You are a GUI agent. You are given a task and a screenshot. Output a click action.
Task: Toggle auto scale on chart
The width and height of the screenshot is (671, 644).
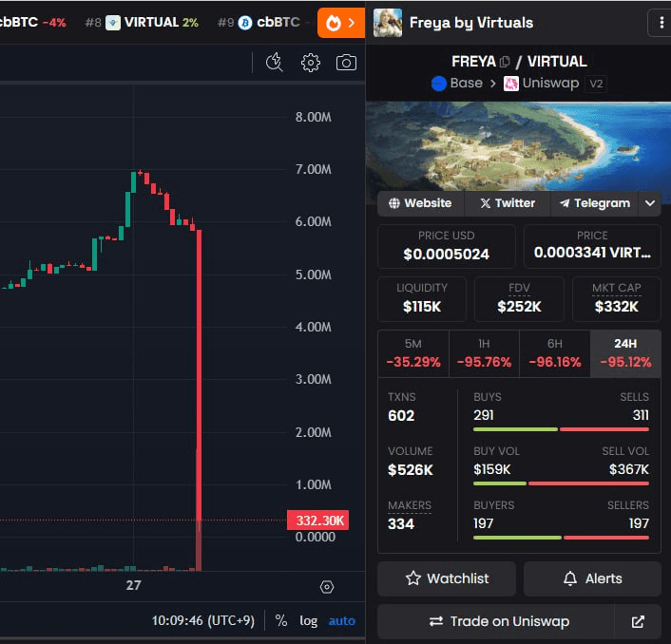(x=341, y=620)
